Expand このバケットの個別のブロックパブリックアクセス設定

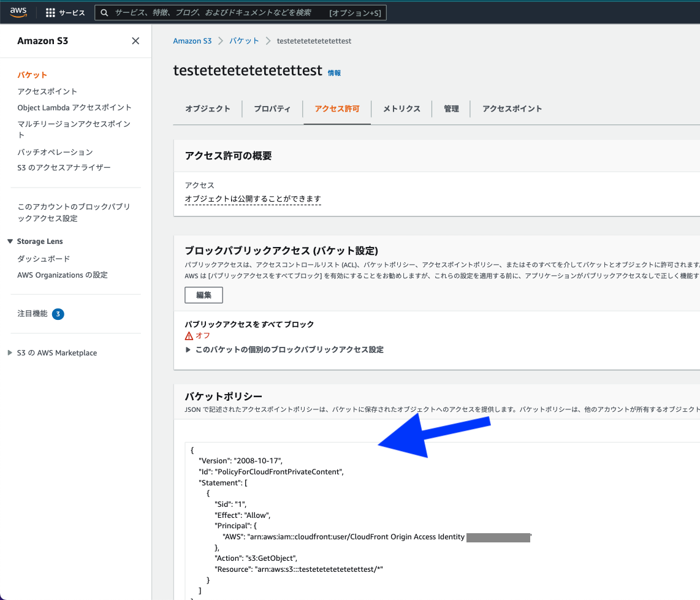pyautogui.click(x=188, y=349)
